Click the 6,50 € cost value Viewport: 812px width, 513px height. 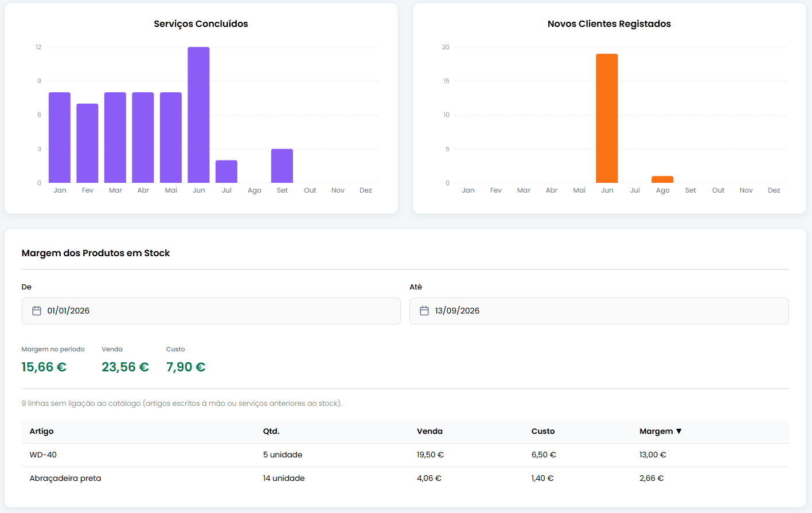tap(544, 455)
